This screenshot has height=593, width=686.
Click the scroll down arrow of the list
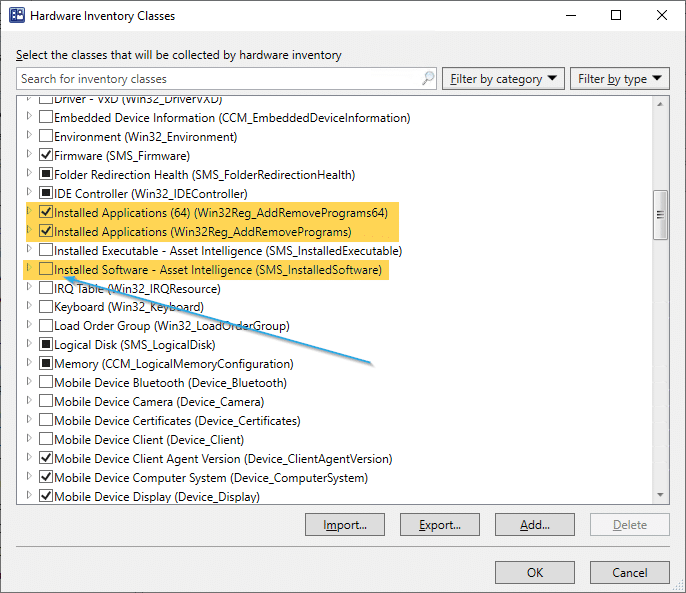[660, 495]
